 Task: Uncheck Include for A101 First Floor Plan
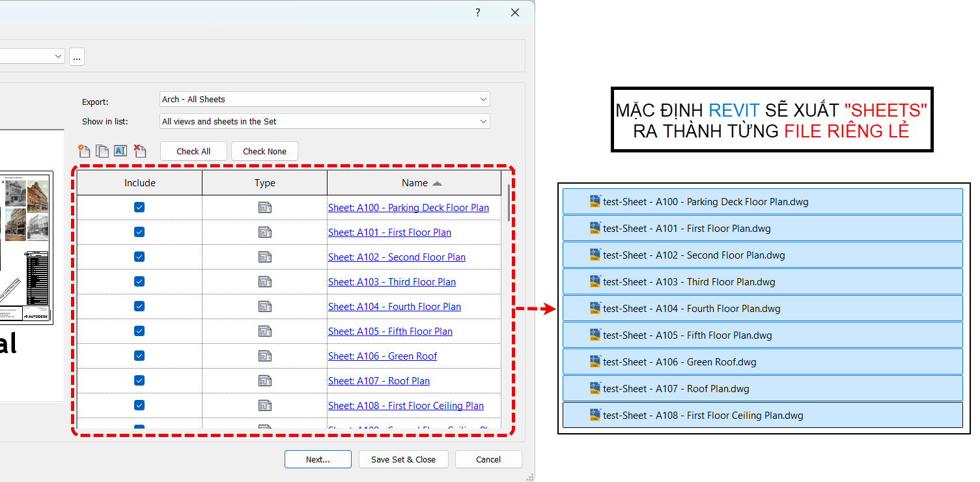click(x=139, y=232)
